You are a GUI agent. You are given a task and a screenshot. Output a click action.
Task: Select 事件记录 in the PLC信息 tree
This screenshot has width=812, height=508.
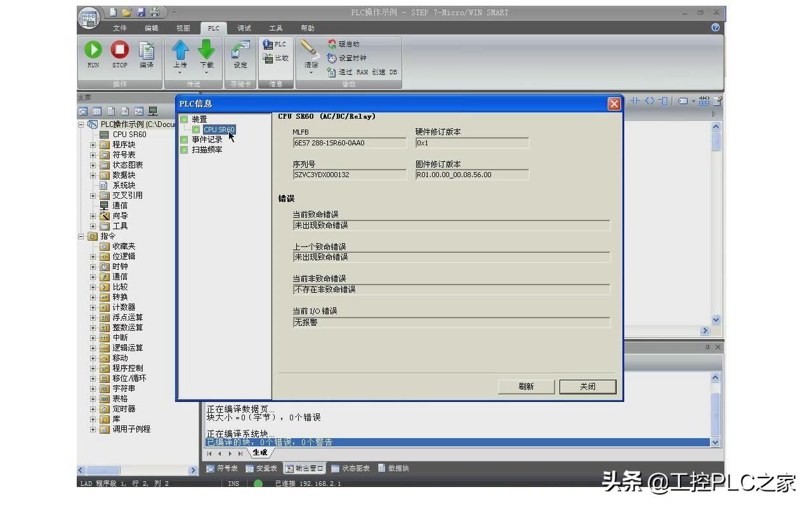[207, 140]
